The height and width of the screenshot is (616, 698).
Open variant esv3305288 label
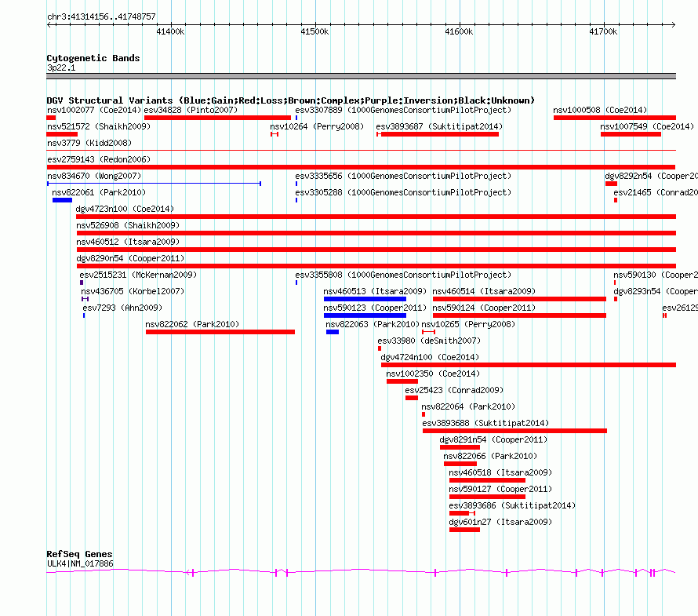click(403, 192)
